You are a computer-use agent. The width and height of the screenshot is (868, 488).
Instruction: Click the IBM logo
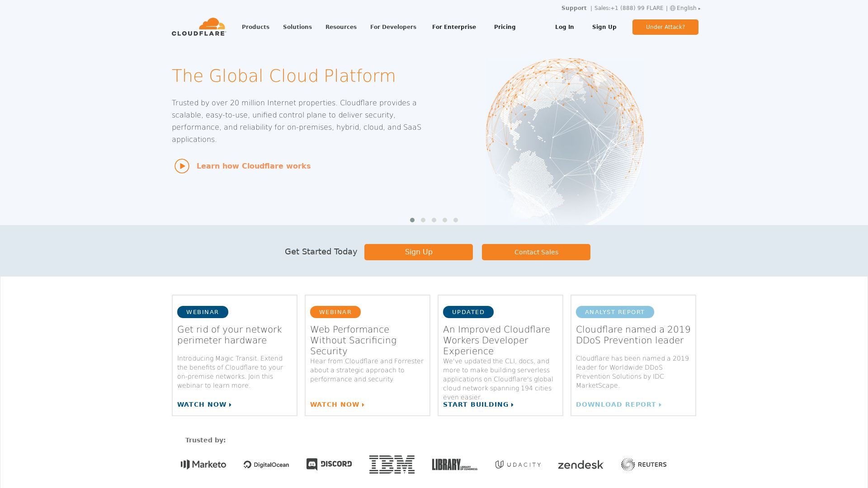click(392, 465)
